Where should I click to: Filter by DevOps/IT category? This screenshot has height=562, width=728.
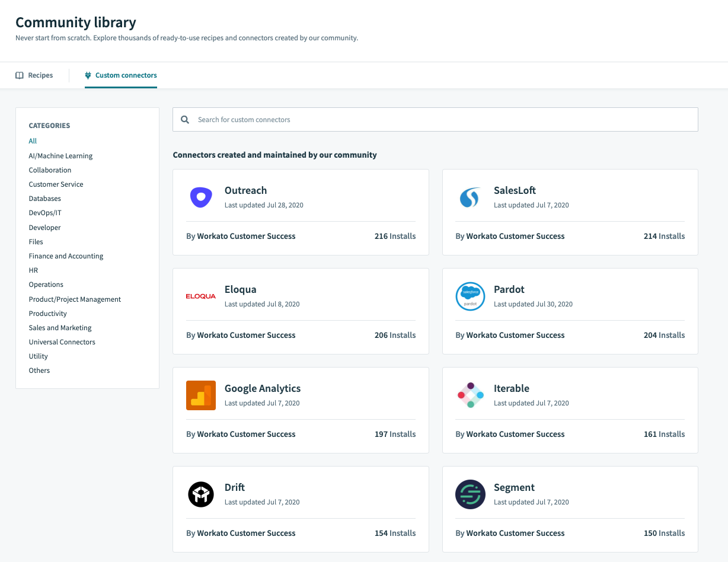45,213
